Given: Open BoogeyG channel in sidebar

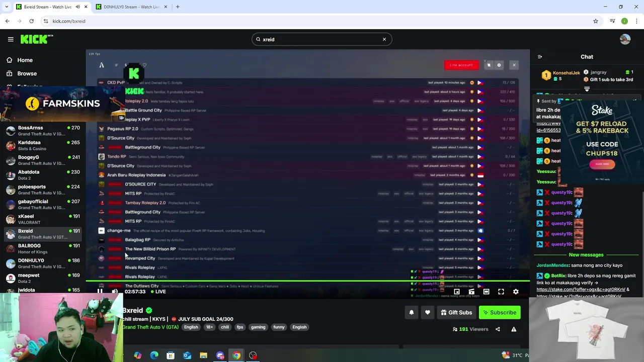Looking at the screenshot, I should [43, 160].
